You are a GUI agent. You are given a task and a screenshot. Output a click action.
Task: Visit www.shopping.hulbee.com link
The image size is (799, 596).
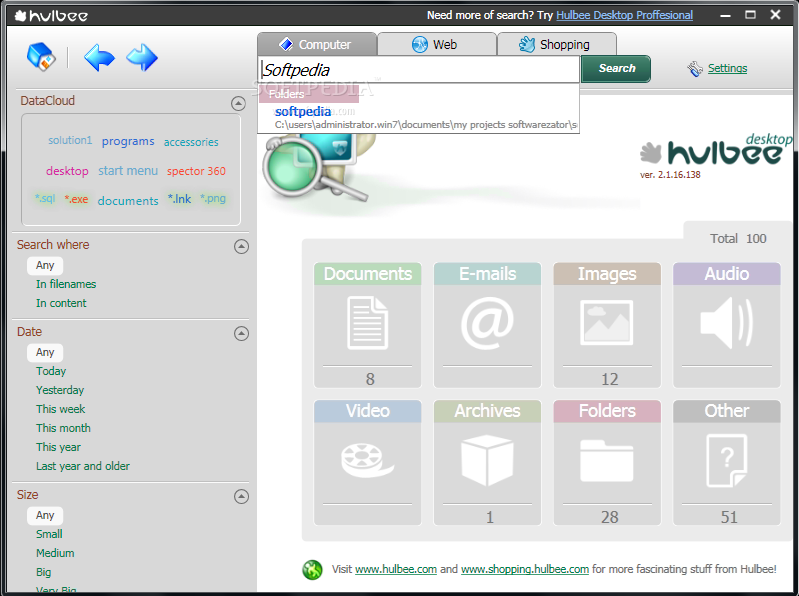tap(525, 569)
